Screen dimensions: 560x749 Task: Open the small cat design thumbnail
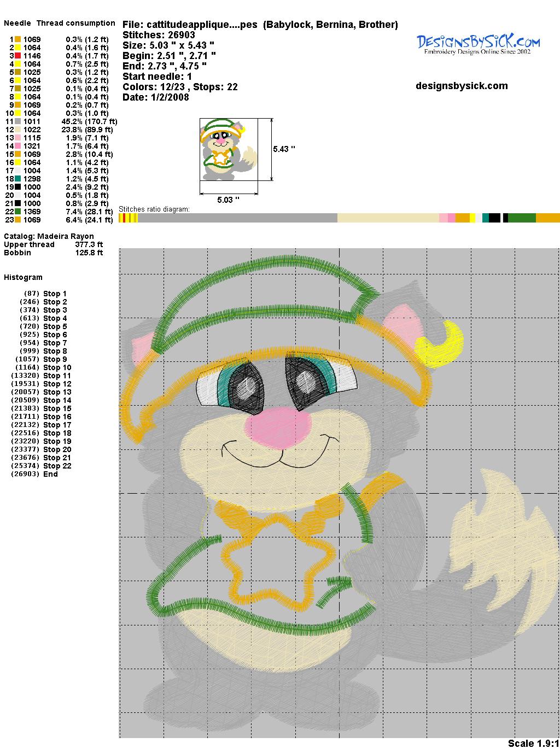(x=229, y=149)
